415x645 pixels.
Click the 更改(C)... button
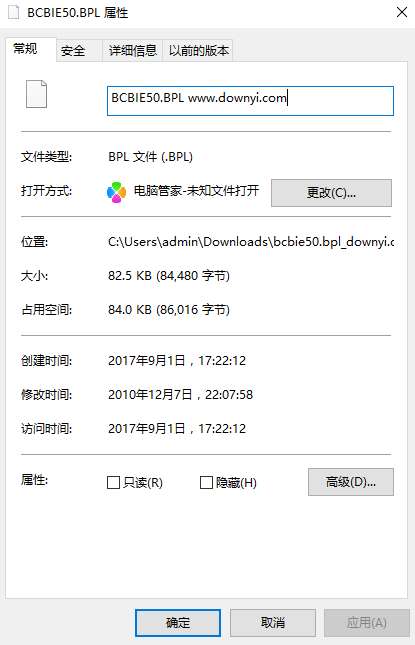(331, 193)
